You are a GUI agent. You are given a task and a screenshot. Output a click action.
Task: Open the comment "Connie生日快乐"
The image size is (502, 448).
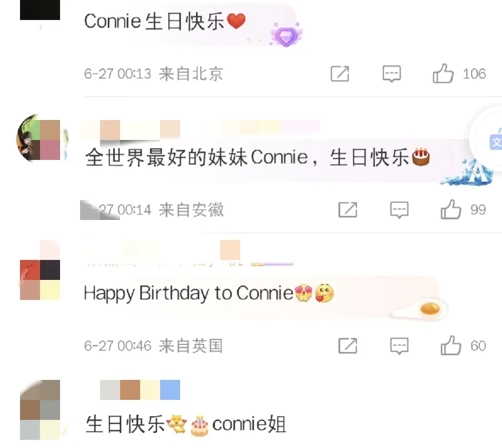click(x=154, y=22)
